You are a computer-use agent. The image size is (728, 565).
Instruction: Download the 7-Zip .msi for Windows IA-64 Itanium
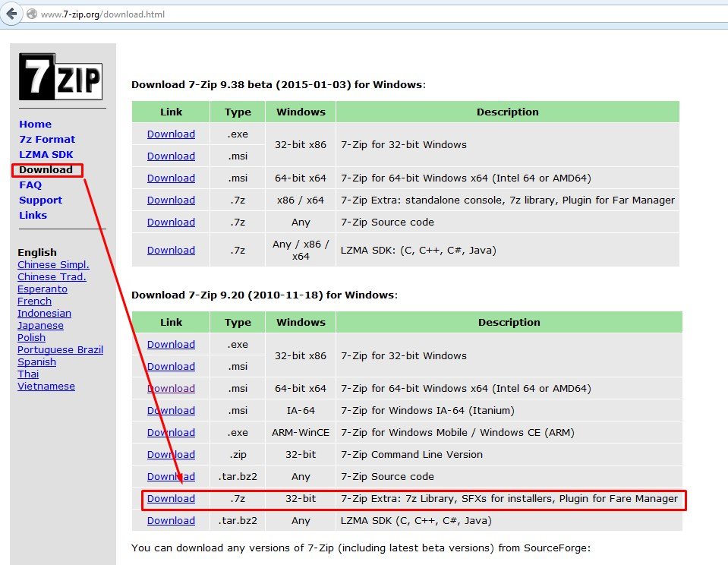170,410
